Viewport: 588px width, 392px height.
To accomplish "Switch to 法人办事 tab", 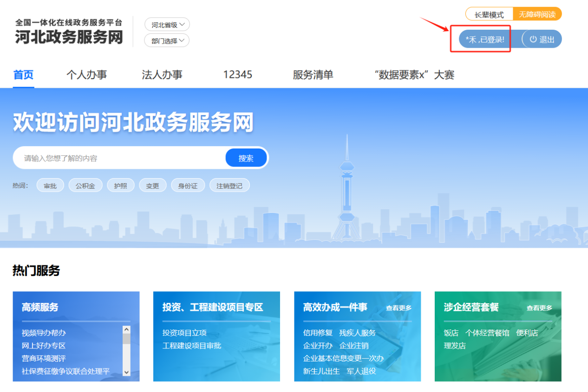I will pos(162,75).
